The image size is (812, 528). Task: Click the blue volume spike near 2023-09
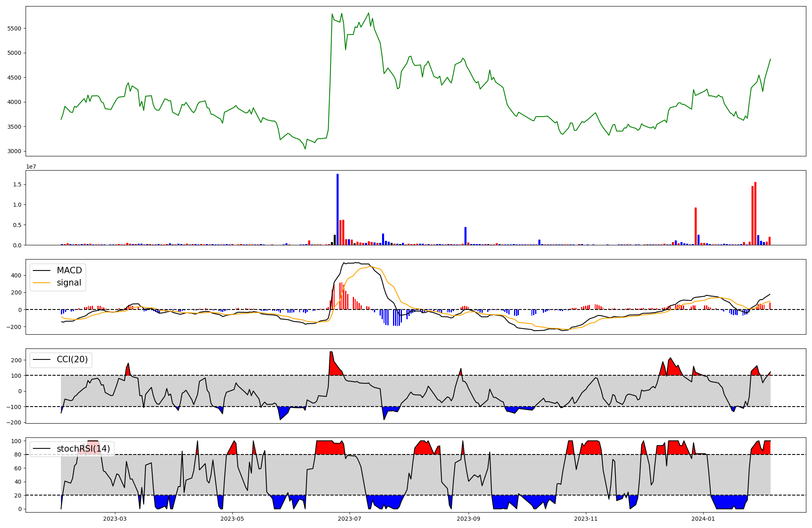pyautogui.click(x=465, y=236)
